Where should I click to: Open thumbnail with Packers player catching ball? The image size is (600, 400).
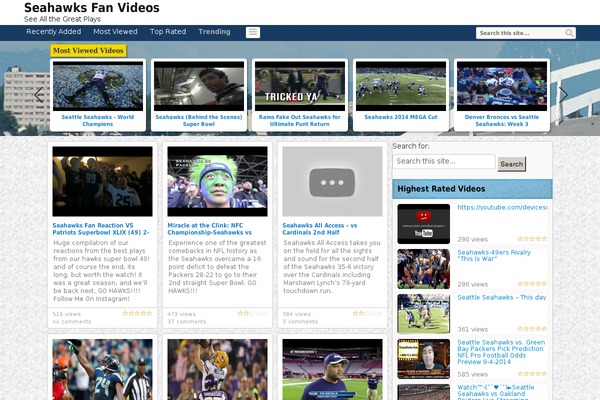pyautogui.click(x=217, y=369)
